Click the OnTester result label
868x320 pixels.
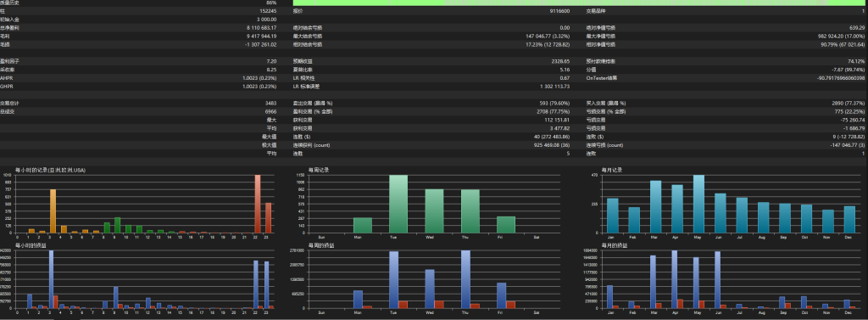601,77
